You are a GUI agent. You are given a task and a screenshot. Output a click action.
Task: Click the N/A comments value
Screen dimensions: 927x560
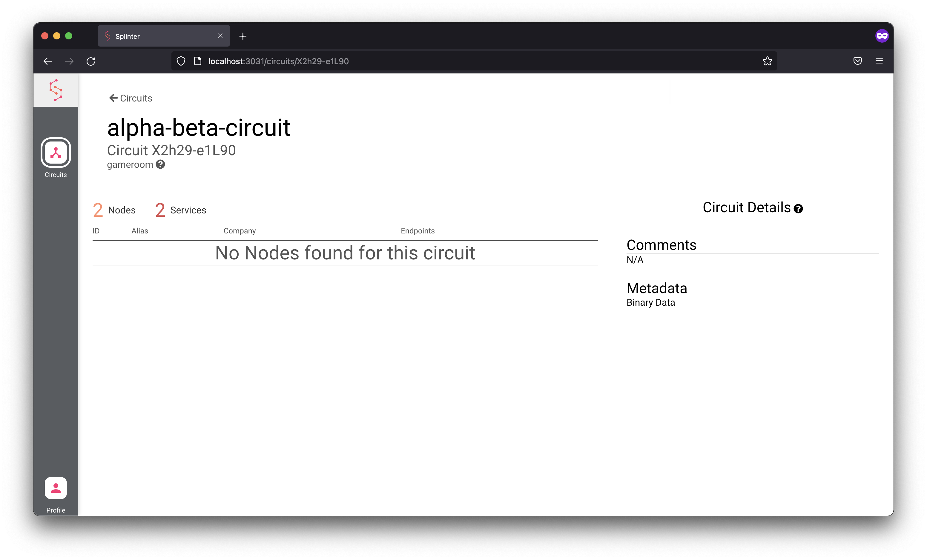tap(635, 260)
